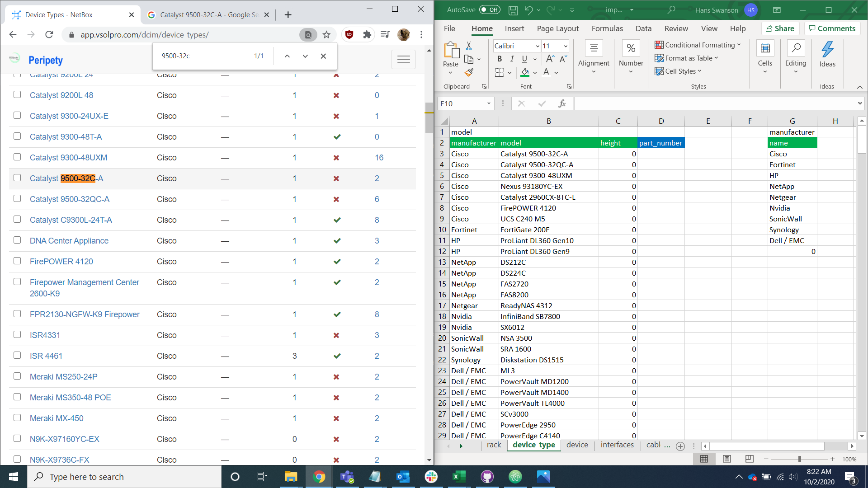Open the Catalyst 9500-32QC-A device type link
The height and width of the screenshot is (488, 868).
(x=70, y=199)
